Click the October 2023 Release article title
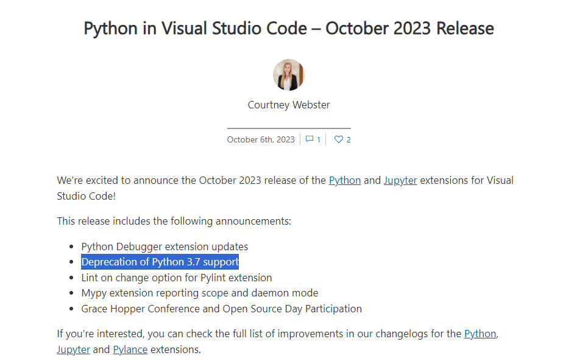The width and height of the screenshot is (588, 364). coord(289,28)
